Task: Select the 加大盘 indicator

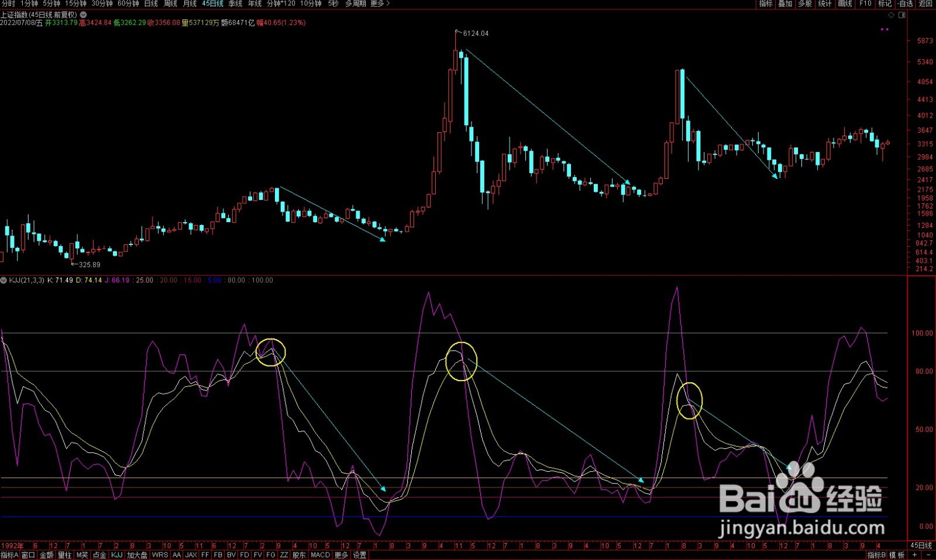Action: (x=137, y=555)
